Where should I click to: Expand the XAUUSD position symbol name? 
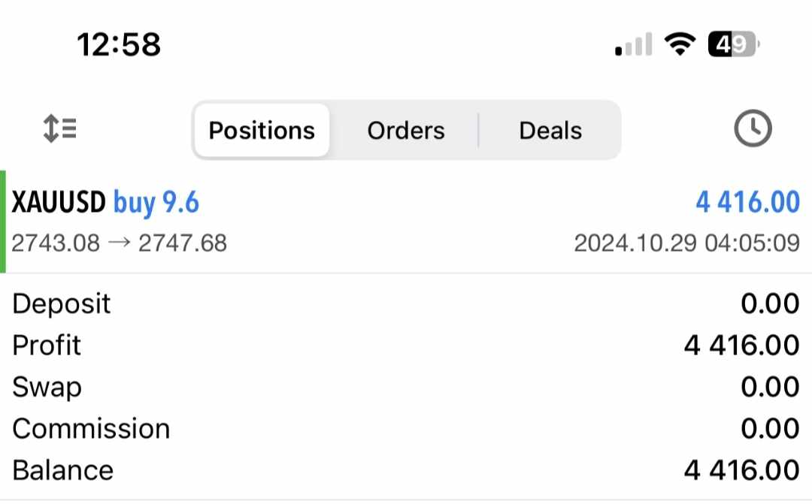point(59,203)
